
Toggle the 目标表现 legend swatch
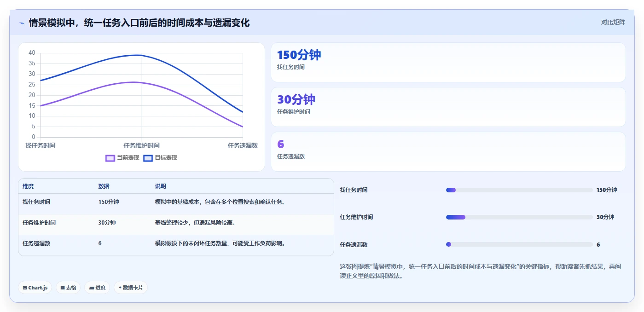[x=148, y=158]
